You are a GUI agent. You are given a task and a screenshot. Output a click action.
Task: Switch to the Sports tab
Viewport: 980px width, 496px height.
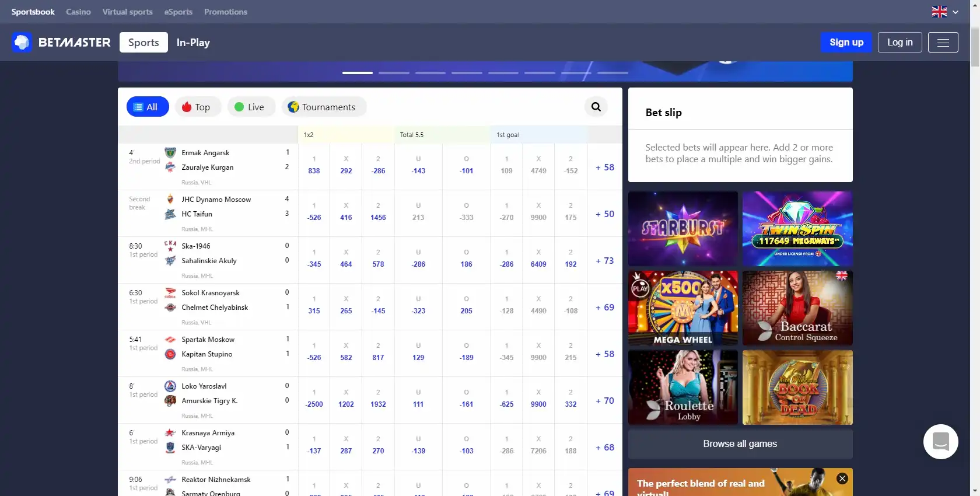pos(143,42)
